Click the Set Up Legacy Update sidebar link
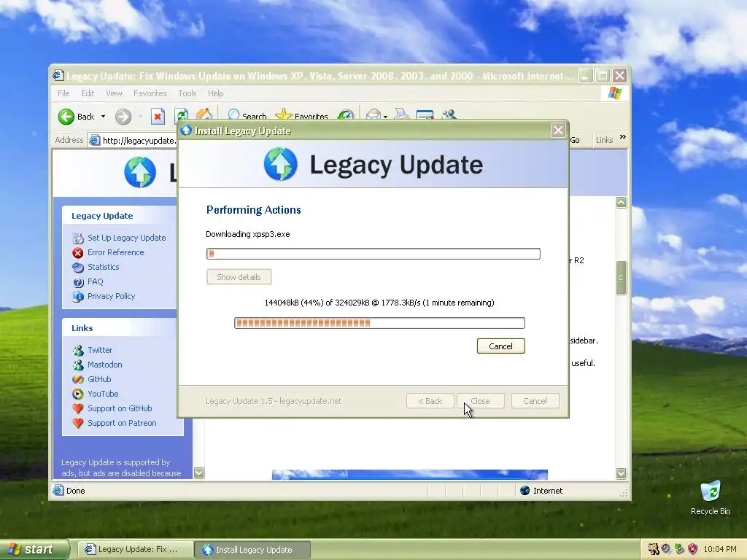The image size is (747, 560). click(x=127, y=238)
